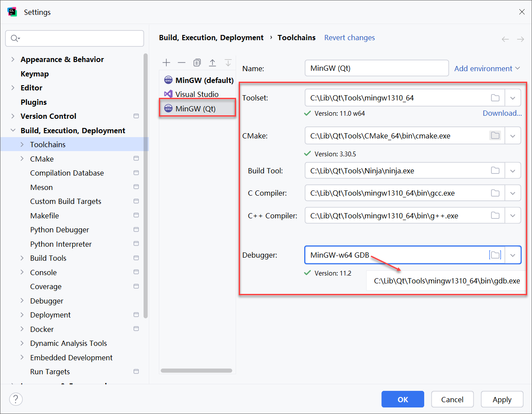Click Revert changes link
The image size is (532, 414).
(350, 38)
